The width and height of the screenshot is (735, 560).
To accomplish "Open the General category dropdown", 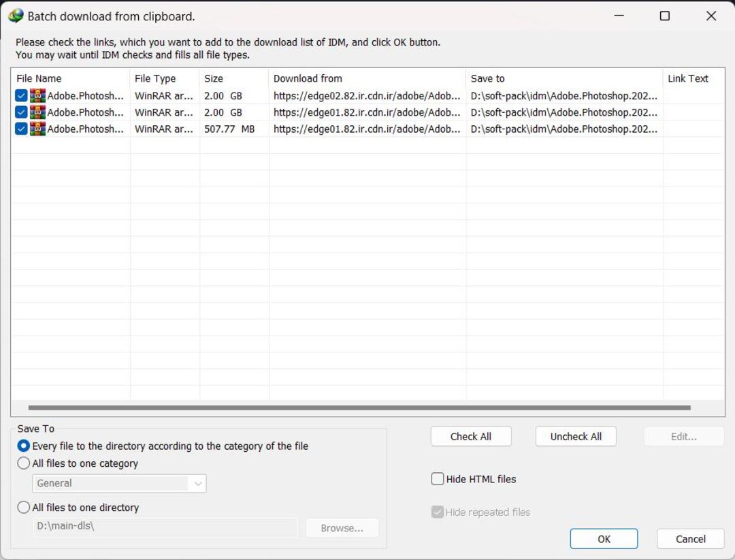I will click(x=119, y=483).
